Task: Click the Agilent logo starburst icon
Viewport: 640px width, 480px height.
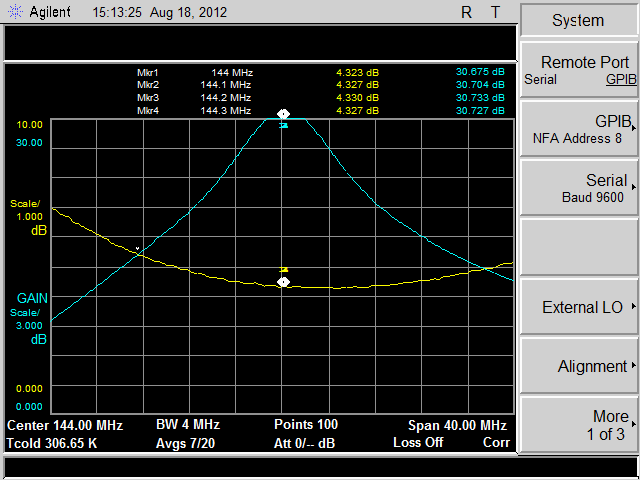Action: [15, 12]
